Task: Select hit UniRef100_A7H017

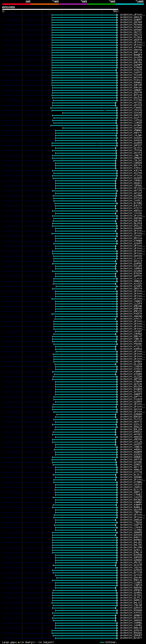Action: click(131, 168)
